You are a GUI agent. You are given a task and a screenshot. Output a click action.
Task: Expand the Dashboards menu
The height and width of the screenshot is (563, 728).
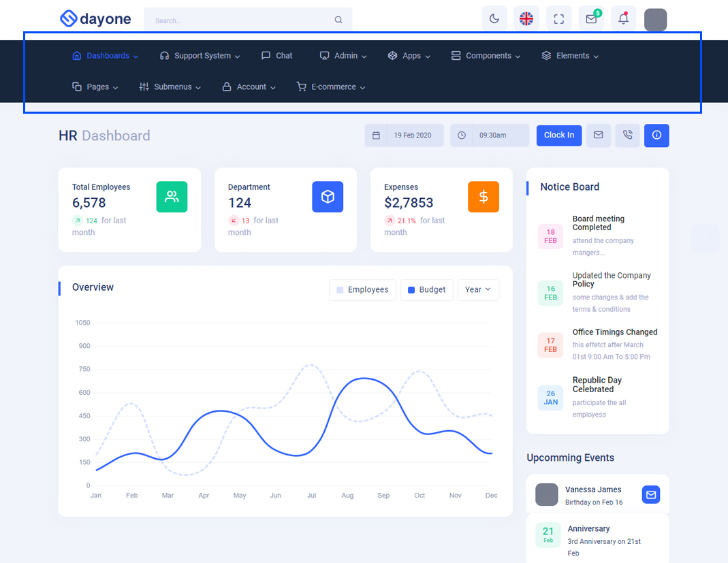106,56
